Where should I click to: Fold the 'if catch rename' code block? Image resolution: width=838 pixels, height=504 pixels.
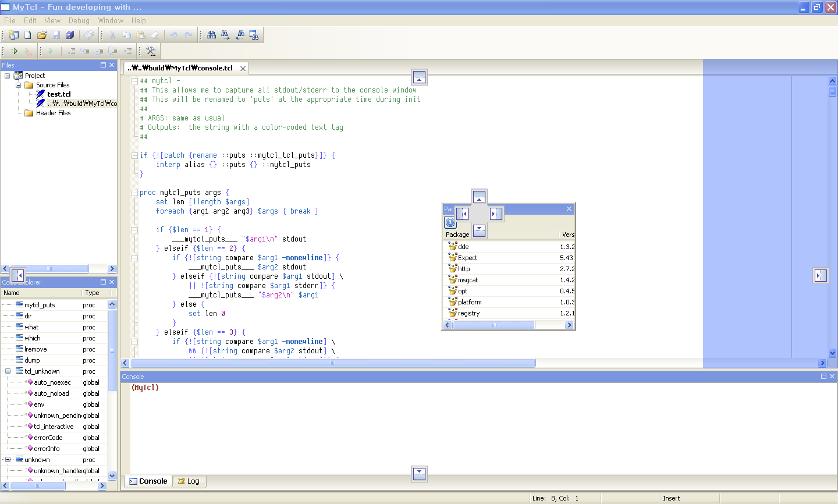coord(134,155)
